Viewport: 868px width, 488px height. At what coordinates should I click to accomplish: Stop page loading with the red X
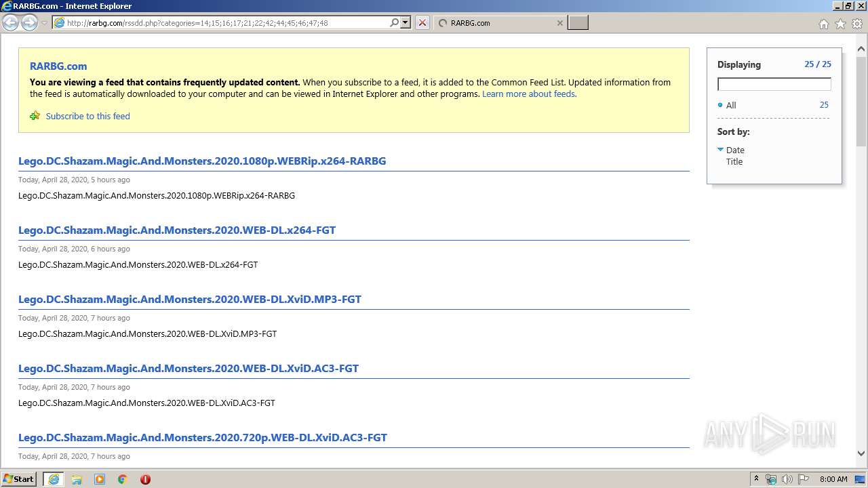tap(422, 23)
